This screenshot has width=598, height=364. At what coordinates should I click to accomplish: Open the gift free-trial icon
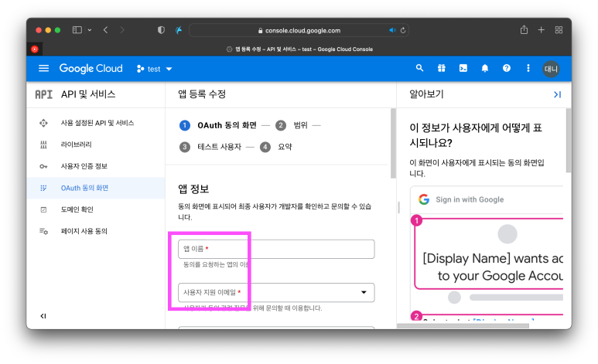[x=441, y=68]
